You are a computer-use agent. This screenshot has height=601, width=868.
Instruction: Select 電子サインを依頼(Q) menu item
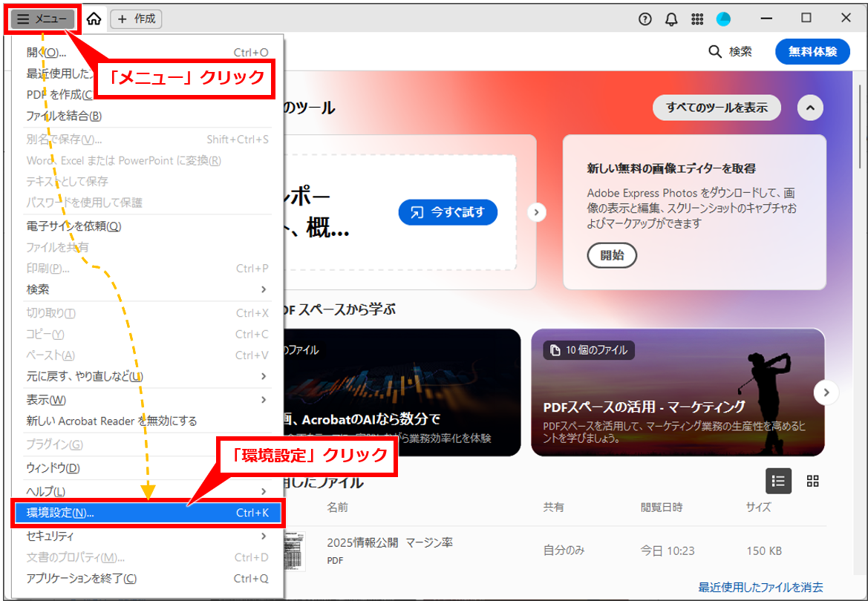[x=147, y=226]
